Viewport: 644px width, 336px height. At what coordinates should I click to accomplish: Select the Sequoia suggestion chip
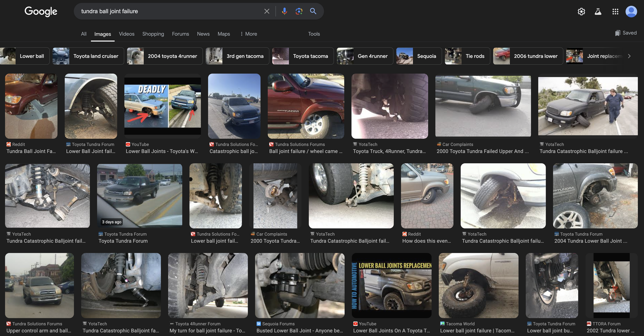tap(419, 56)
